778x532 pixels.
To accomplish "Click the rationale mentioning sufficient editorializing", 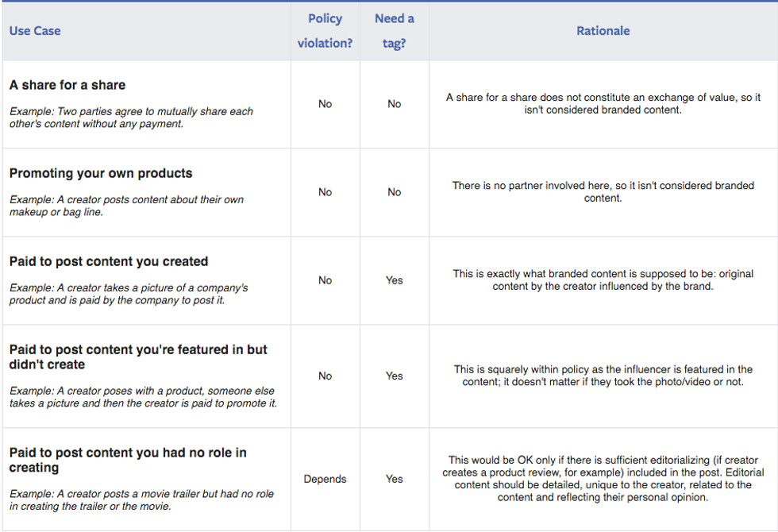I will tap(603, 478).
